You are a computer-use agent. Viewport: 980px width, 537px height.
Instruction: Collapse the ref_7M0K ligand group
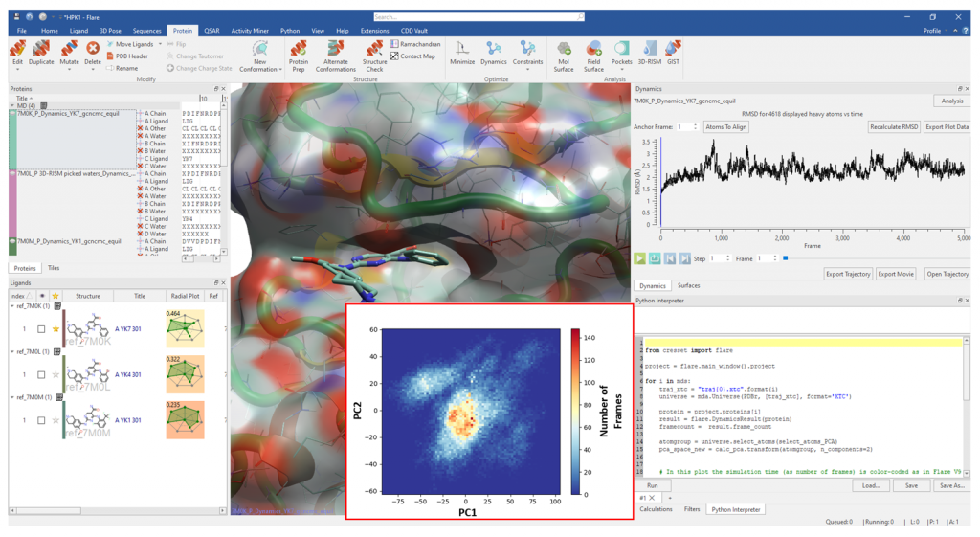click(12, 306)
